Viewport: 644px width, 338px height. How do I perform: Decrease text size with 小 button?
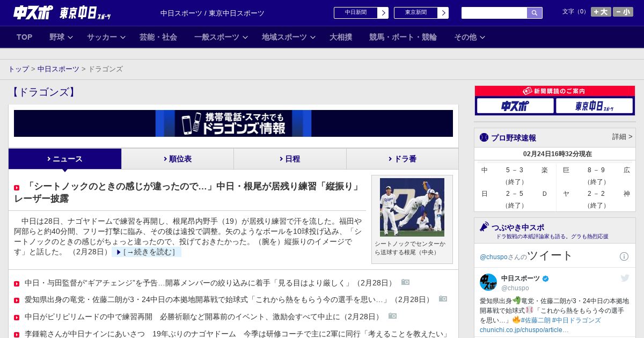(x=623, y=12)
